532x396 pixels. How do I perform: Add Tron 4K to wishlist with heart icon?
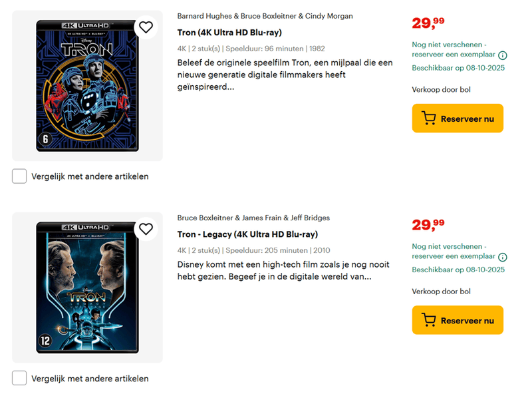[146, 27]
